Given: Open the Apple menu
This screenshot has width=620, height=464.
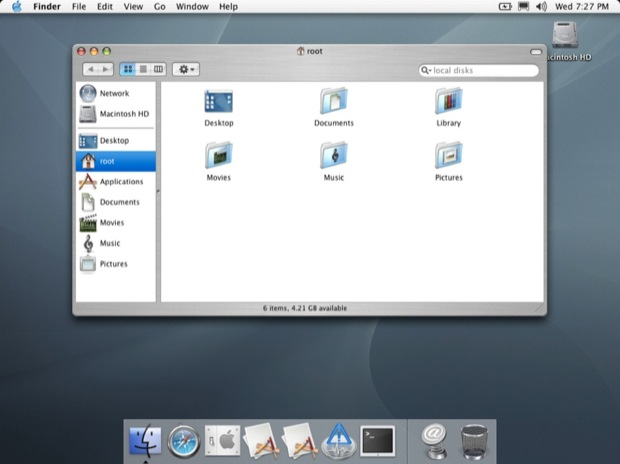Looking at the screenshot, I should [x=17, y=7].
